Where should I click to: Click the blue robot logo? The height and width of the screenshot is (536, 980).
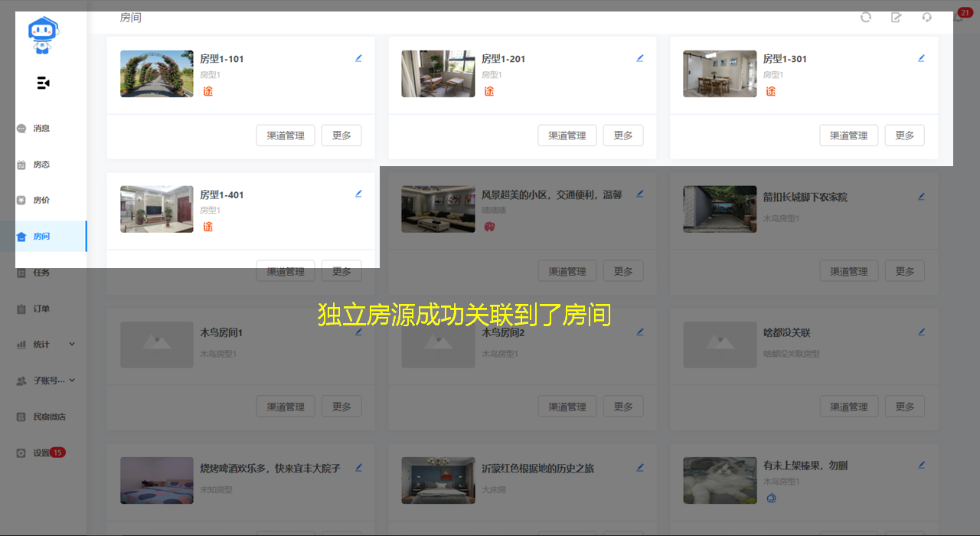44,35
